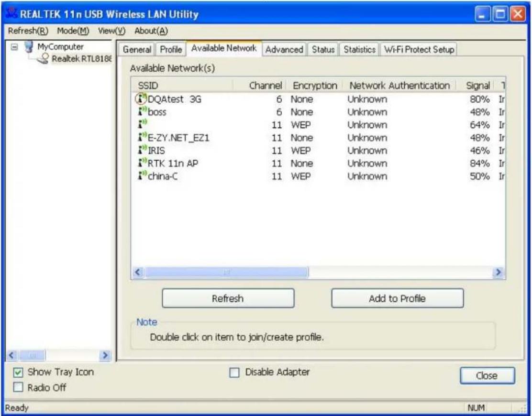Click the WEP encryption cell for china-C
Screen dimensions: 532x416
[300, 176]
